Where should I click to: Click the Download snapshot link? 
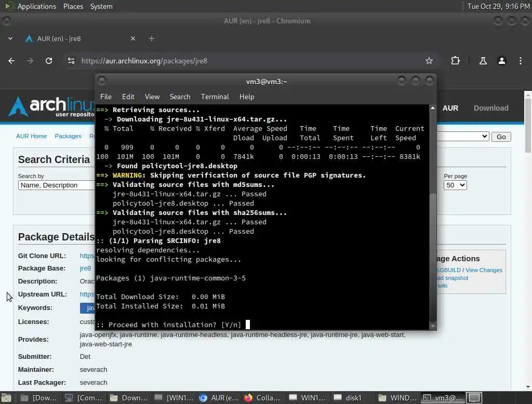[453, 278]
